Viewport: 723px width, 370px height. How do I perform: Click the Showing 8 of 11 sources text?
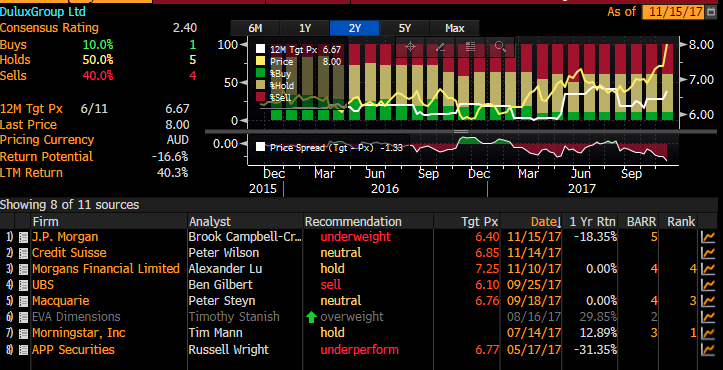70,204
